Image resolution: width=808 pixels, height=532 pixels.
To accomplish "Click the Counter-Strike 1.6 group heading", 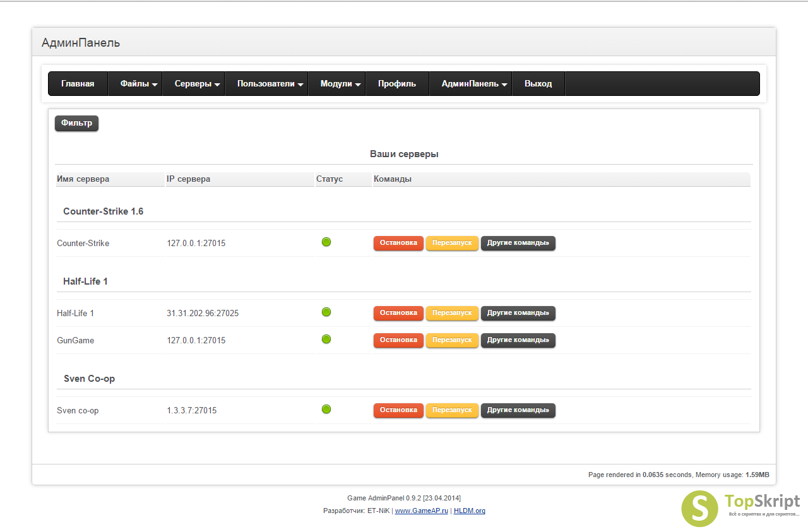I will pos(103,211).
